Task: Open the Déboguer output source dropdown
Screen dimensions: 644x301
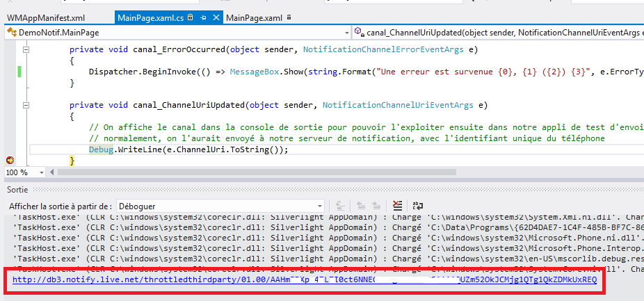Action: pyautogui.click(x=220, y=206)
